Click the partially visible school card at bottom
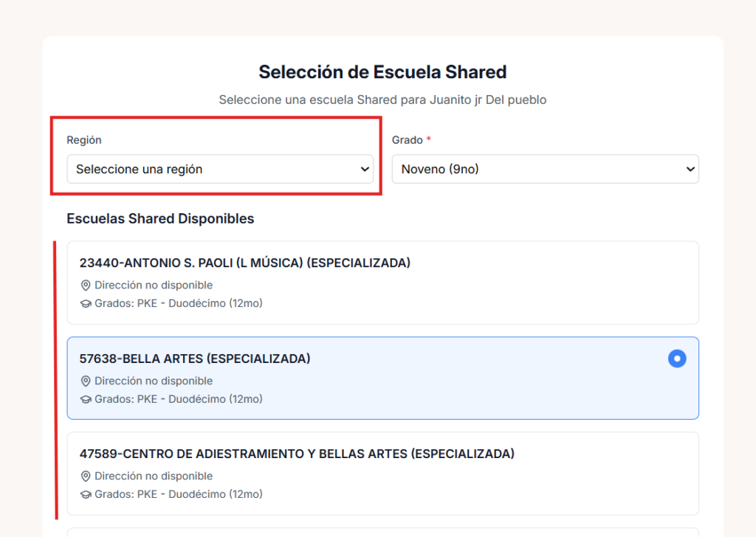This screenshot has height=537, width=756. pos(382,532)
